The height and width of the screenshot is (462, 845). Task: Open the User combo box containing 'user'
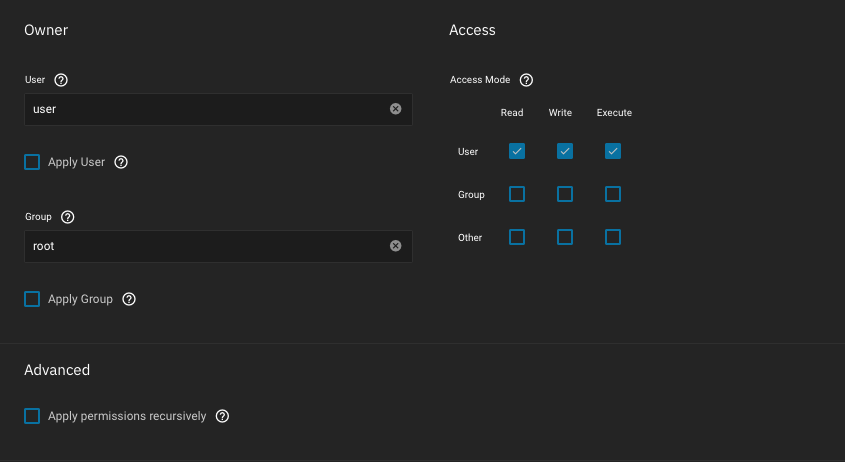tap(205, 109)
